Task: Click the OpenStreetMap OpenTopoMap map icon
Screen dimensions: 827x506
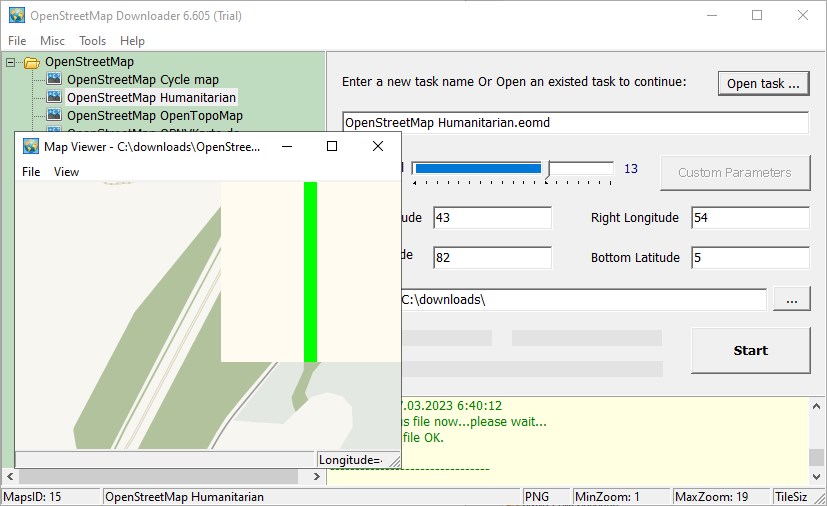Action: [x=54, y=115]
